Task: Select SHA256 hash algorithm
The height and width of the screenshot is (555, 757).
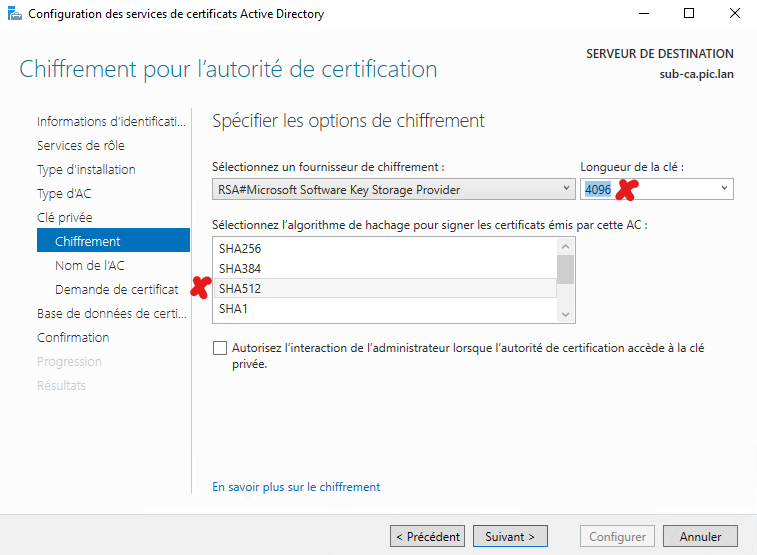Action: click(x=240, y=248)
